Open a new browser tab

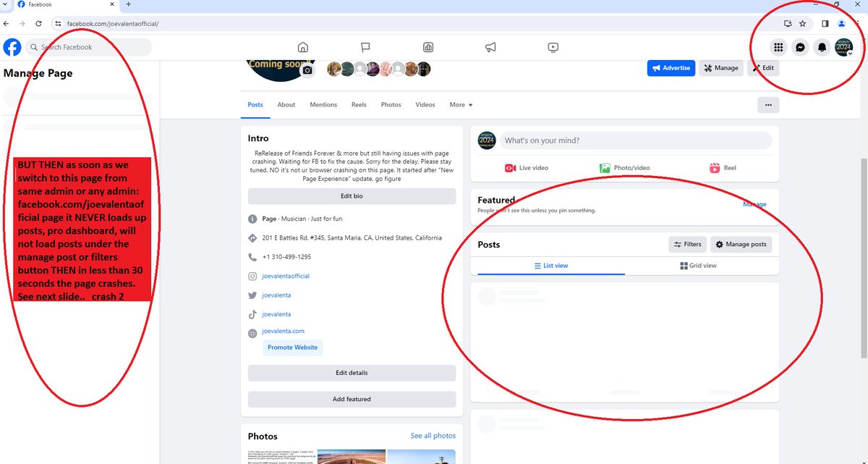[129, 5]
